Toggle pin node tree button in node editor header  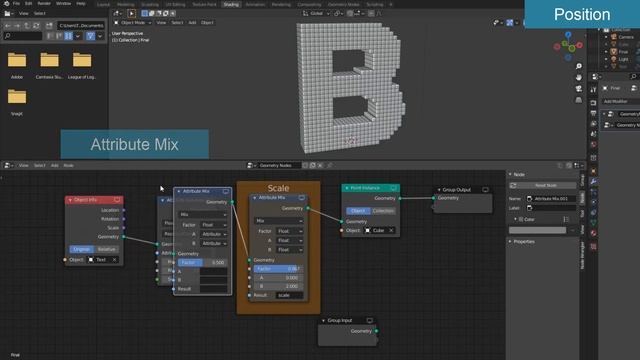click(x=330, y=165)
